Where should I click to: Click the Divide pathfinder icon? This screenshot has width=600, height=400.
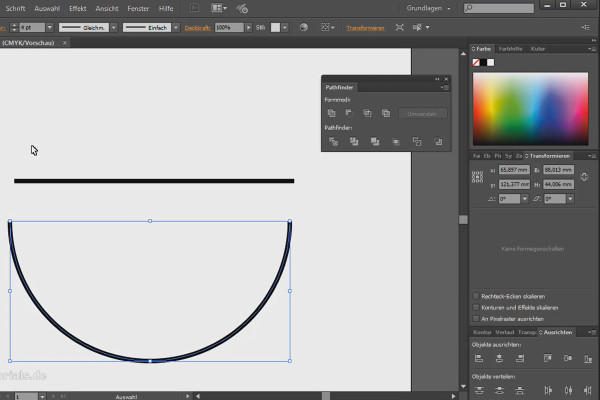(x=332, y=143)
